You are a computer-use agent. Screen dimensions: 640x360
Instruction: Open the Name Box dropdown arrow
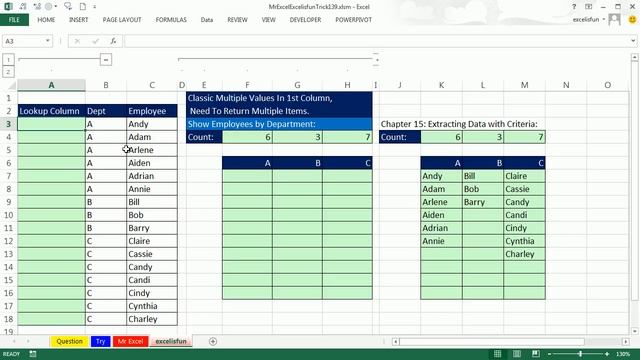tap(47, 41)
